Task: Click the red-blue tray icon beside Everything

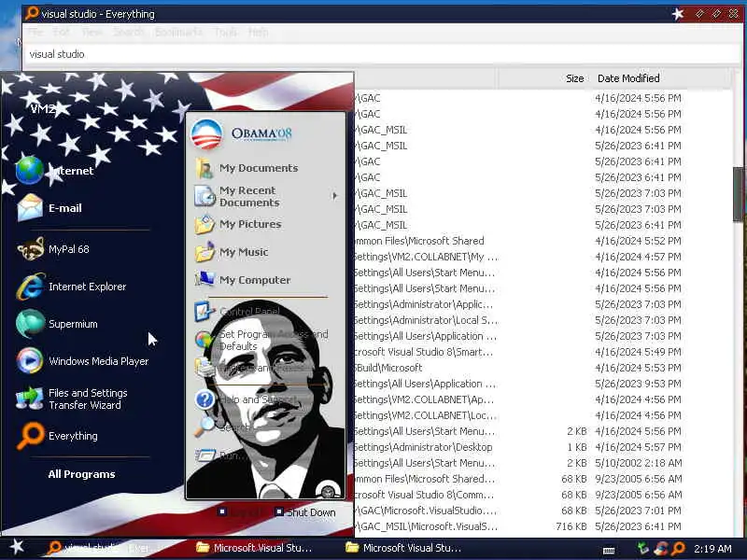Action: tap(661, 548)
